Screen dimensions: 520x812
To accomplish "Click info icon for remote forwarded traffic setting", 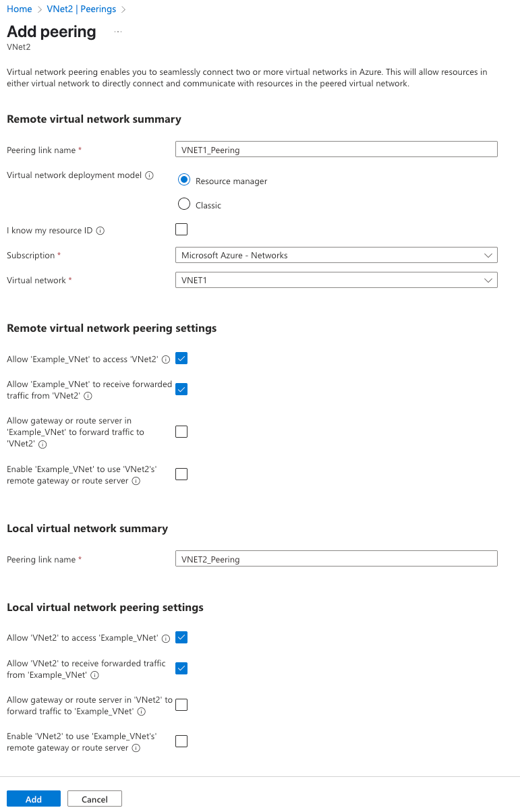I will pos(88,396).
